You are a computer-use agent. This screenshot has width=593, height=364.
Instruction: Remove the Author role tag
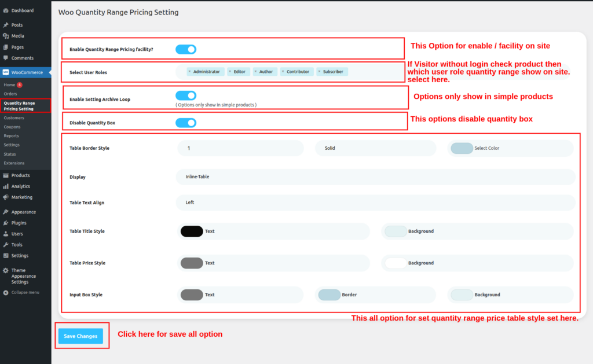(255, 71)
